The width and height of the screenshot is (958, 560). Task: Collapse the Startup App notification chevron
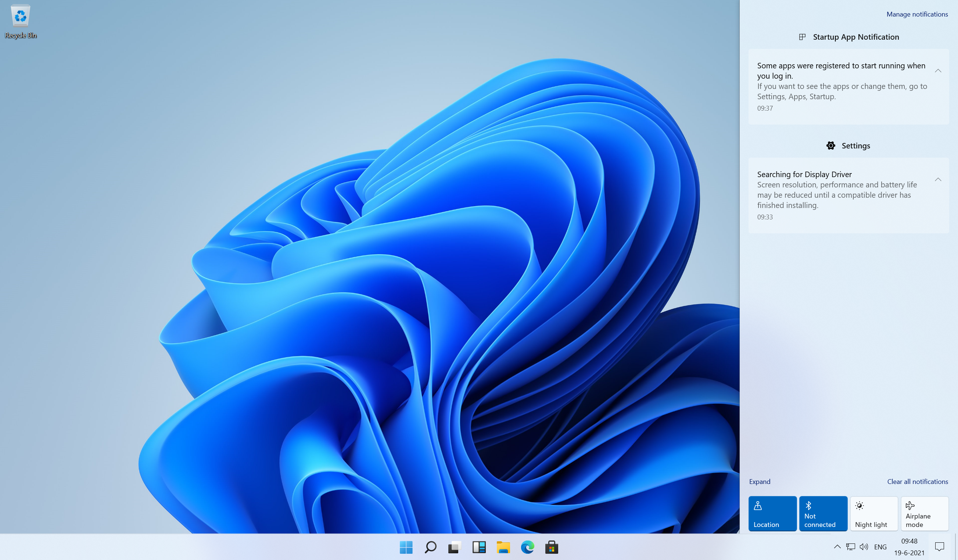click(938, 71)
